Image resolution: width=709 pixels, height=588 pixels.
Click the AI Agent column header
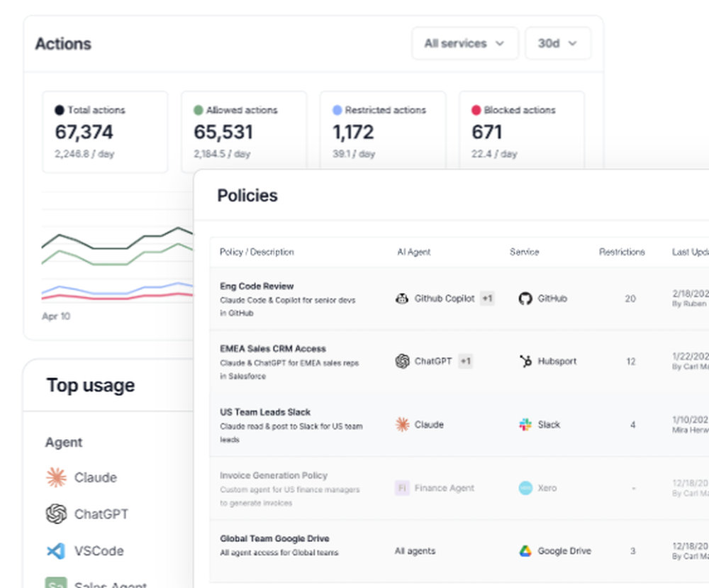[x=413, y=252]
